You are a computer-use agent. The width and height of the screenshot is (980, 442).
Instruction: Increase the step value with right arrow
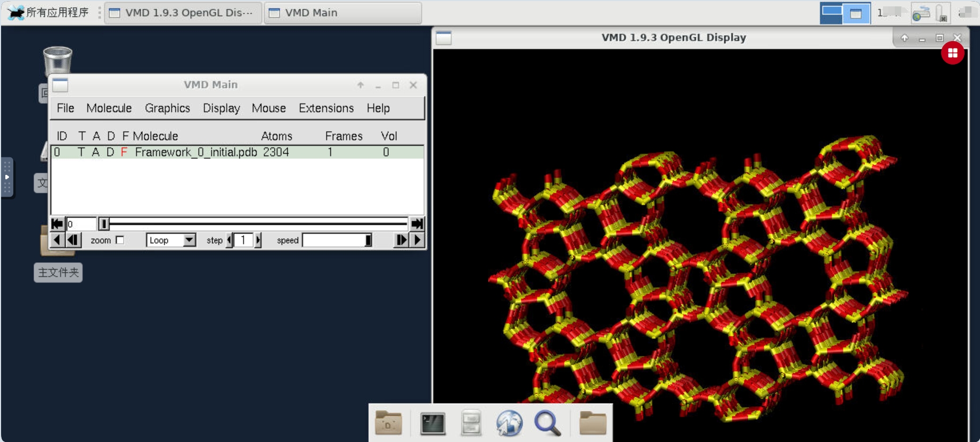click(x=258, y=240)
